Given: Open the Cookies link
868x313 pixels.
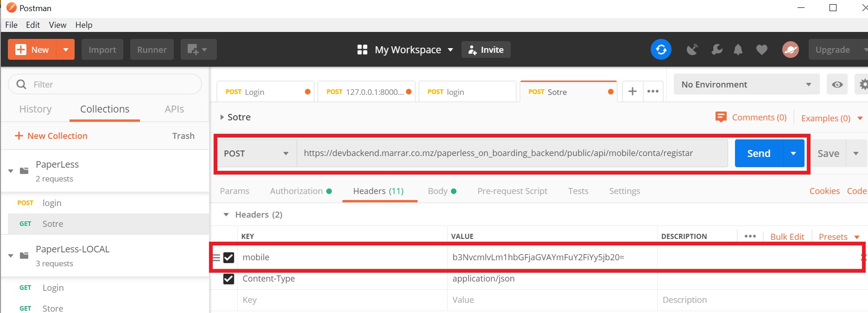Looking at the screenshot, I should (x=824, y=191).
